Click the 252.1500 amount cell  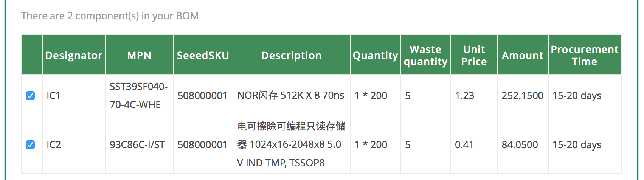pos(523,95)
